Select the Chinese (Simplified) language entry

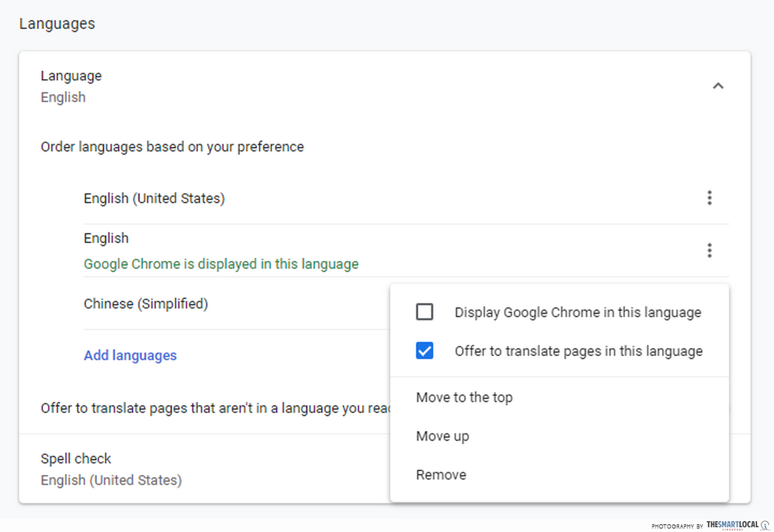146,303
